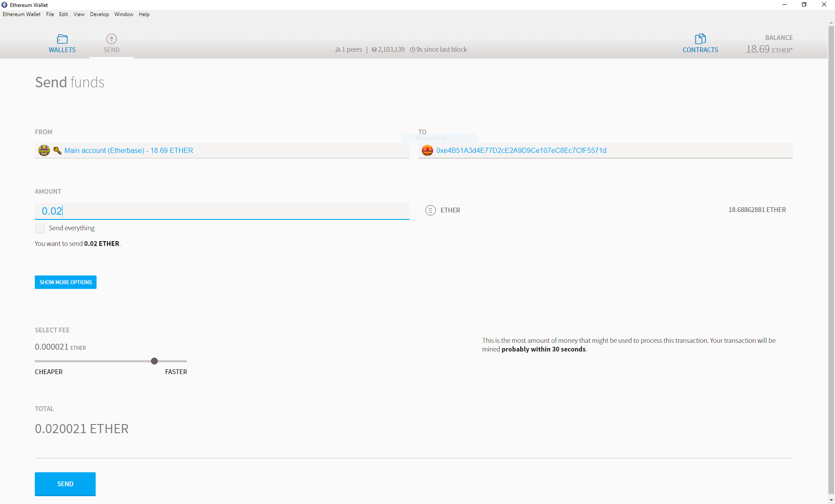Click the scrollbar down arrow
The height and width of the screenshot is (504, 835).
(x=831, y=500)
